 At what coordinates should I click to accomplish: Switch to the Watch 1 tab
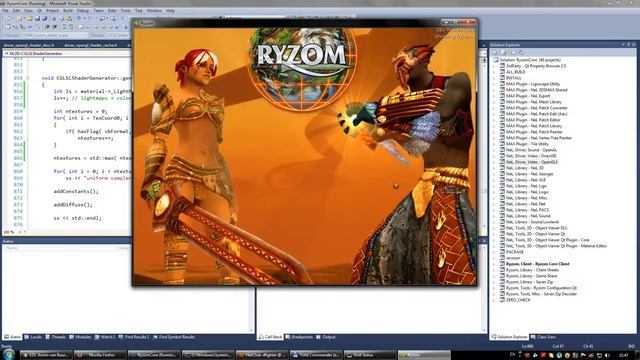pyautogui.click(x=105, y=337)
